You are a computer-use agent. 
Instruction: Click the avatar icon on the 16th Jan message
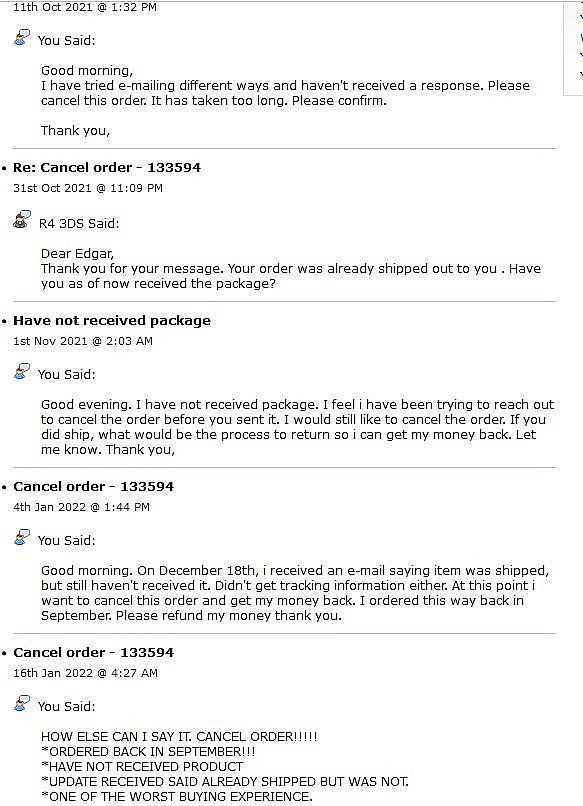[x=22, y=703]
